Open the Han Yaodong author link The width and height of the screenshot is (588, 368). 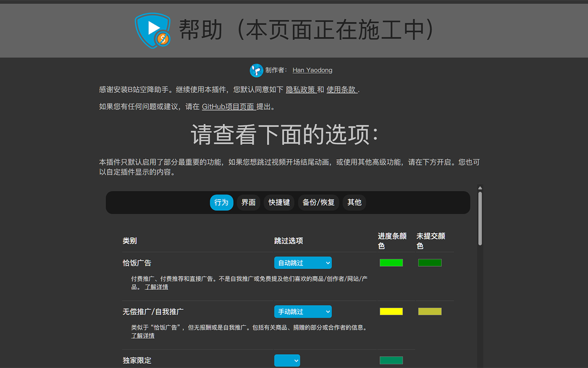click(312, 70)
